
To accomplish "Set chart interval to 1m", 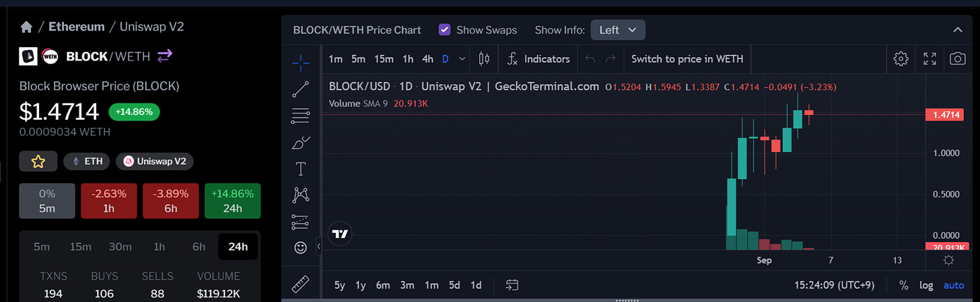I will [335, 59].
